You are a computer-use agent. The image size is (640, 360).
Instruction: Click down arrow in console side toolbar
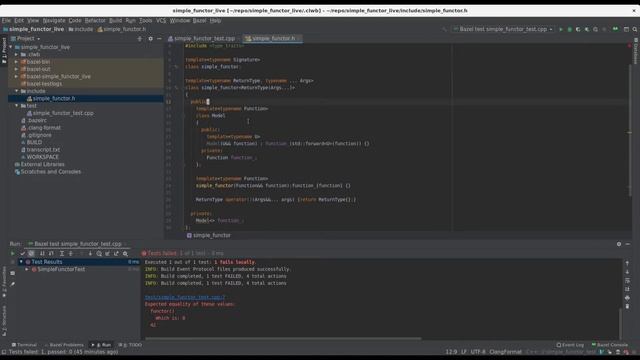point(627,272)
